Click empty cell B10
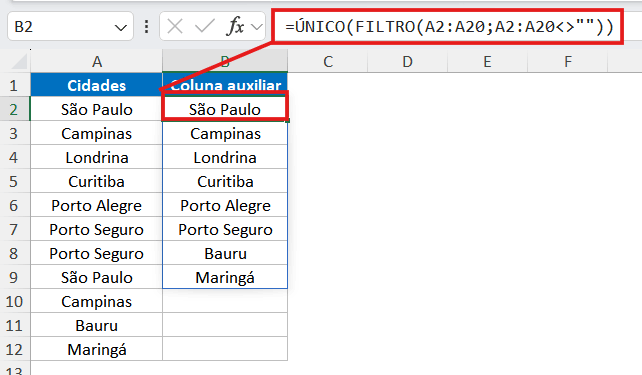This screenshot has width=642, height=375. (x=225, y=301)
